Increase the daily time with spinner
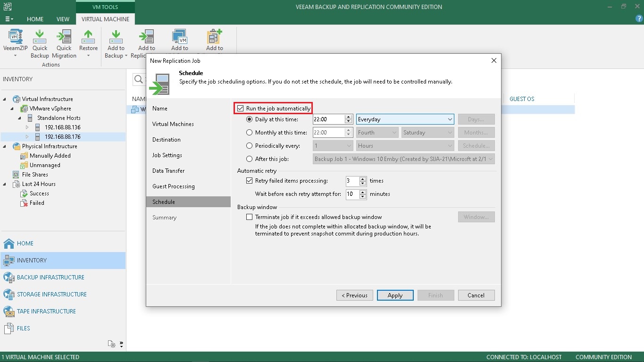The image size is (644, 362). click(349, 117)
